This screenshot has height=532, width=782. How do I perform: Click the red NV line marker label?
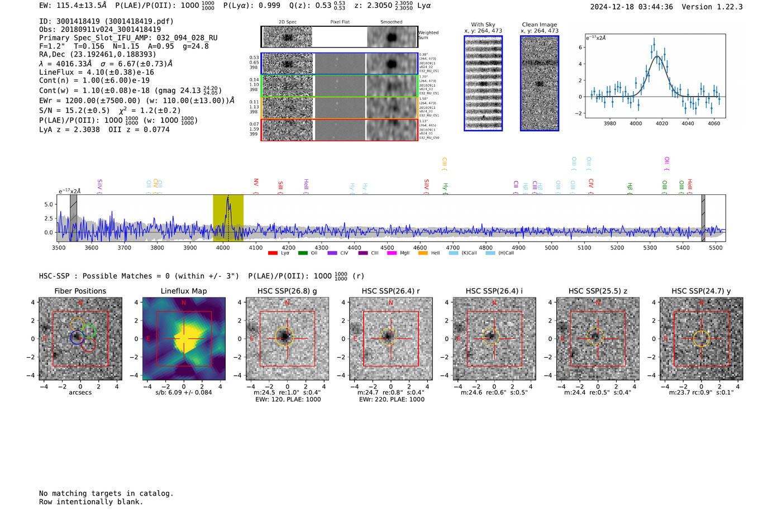coord(256,186)
